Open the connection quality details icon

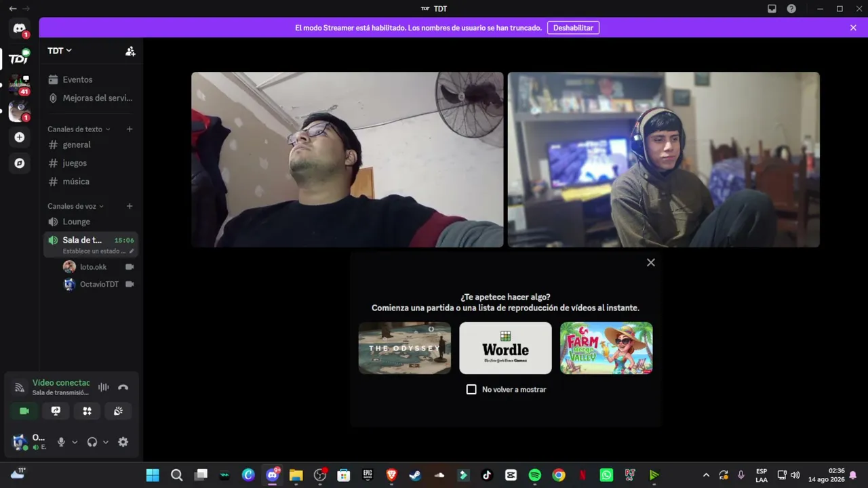click(x=20, y=388)
